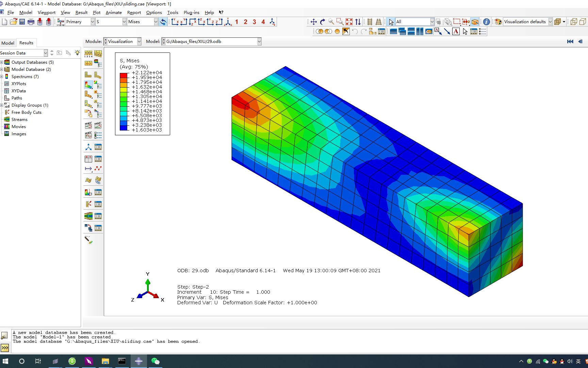Switch to the Model tab
The height and width of the screenshot is (368, 588).
tap(7, 43)
